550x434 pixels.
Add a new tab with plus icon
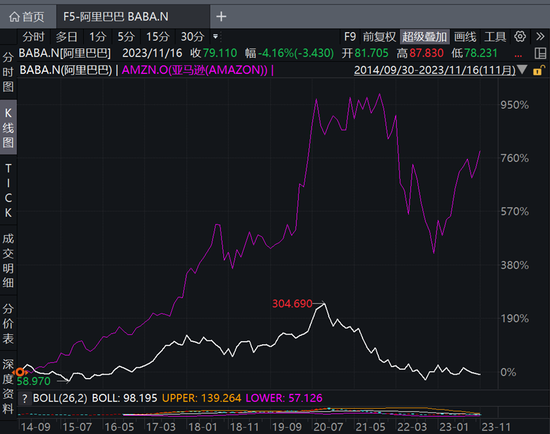tap(221, 16)
